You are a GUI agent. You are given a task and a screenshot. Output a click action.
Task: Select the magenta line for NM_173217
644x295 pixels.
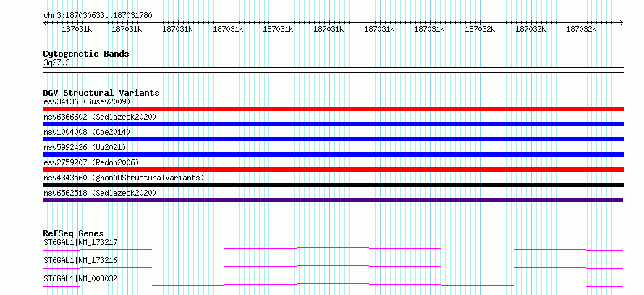tap(333, 249)
